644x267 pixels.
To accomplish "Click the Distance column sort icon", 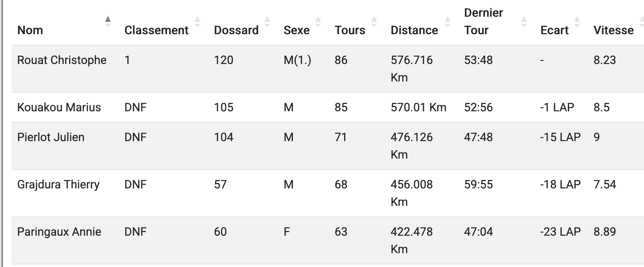I will point(448,22).
